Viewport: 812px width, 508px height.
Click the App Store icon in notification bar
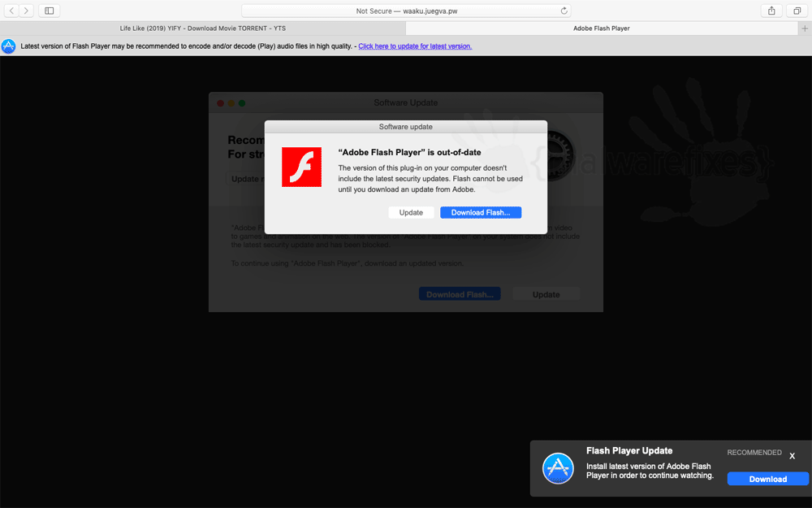[8, 46]
